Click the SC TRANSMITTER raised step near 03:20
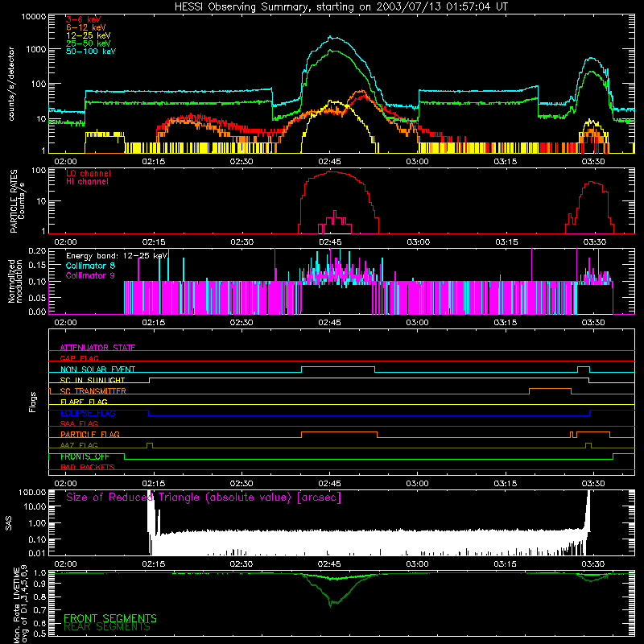Image resolution: width=644 pixels, height=644 pixels. tap(550, 389)
